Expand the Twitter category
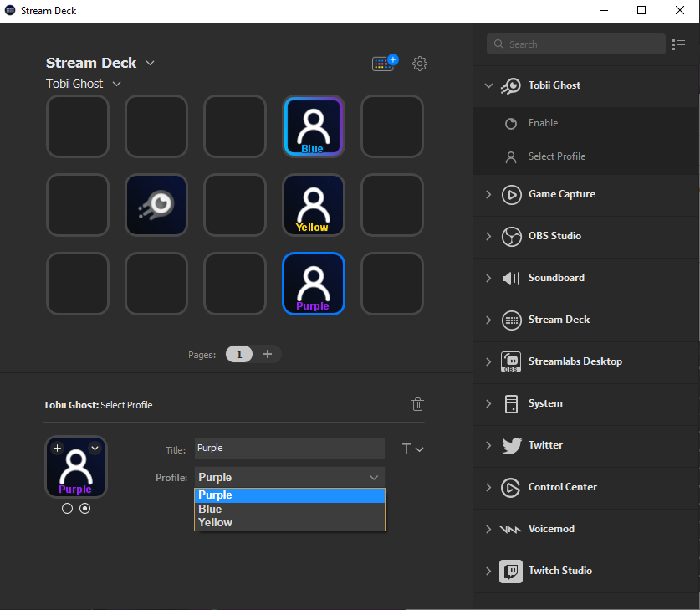 tap(488, 445)
